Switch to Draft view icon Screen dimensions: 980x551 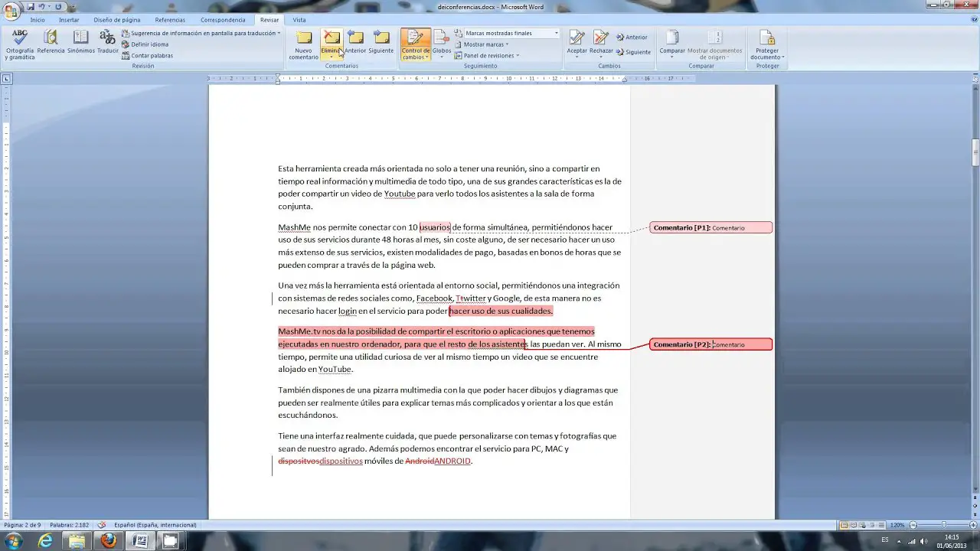pos(881,525)
